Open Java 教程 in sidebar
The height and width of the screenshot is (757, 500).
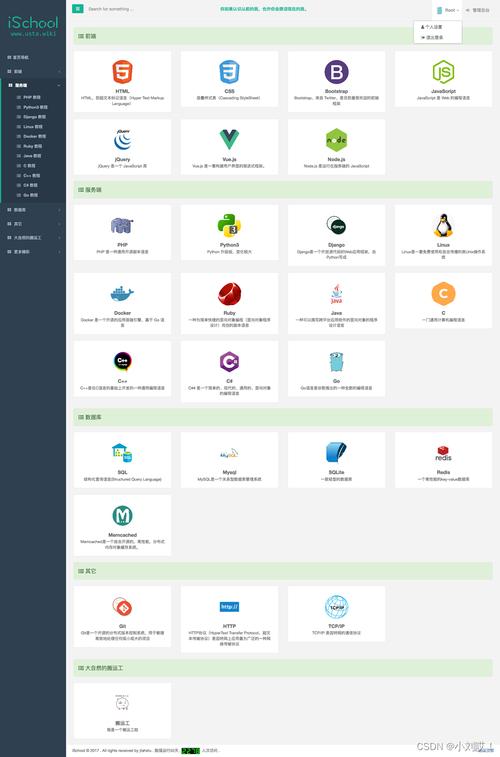coord(33,156)
